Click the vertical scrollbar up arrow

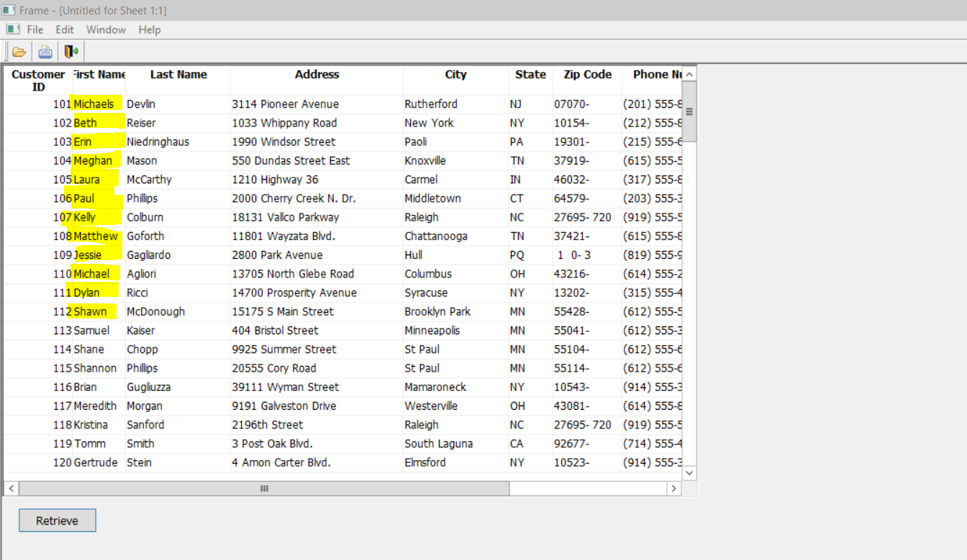[x=689, y=75]
